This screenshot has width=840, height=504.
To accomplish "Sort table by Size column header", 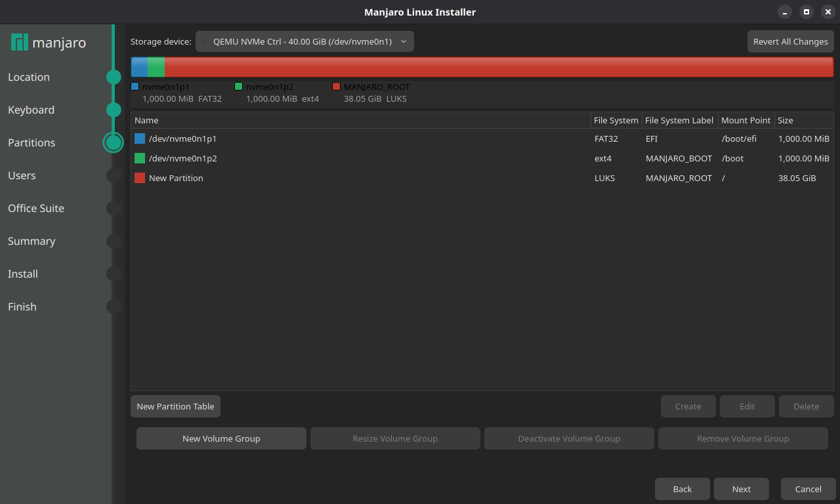I will 804,120.
